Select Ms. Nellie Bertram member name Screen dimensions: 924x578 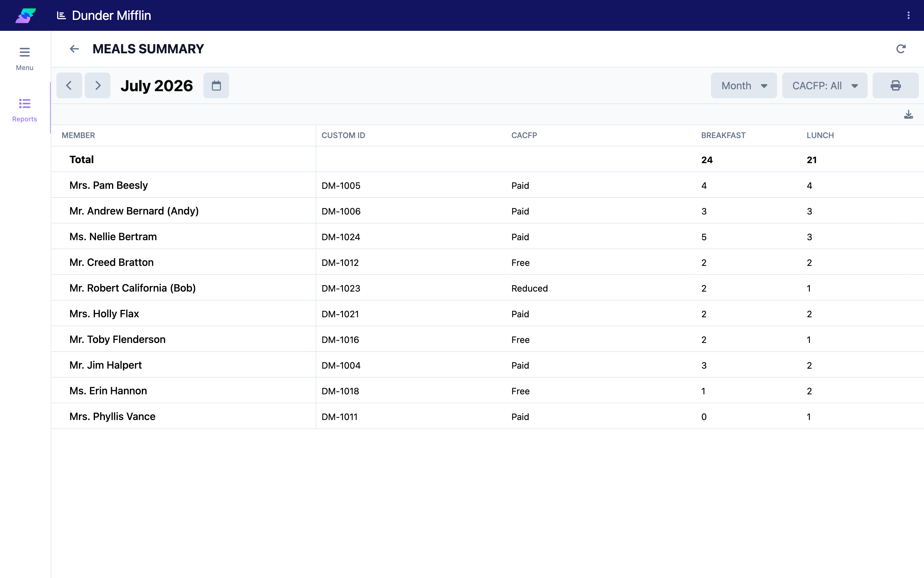(x=113, y=237)
